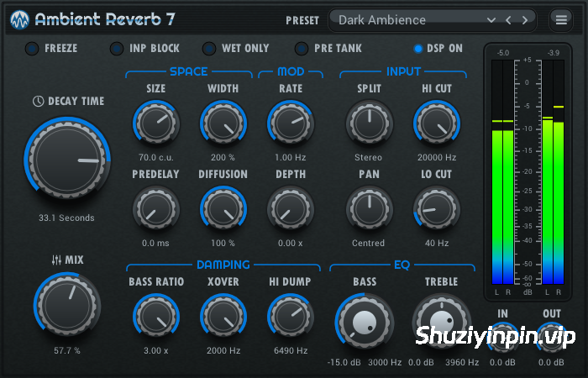Click the IN gain knob
Image resolution: width=588 pixels, height=378 pixels.
(502, 337)
